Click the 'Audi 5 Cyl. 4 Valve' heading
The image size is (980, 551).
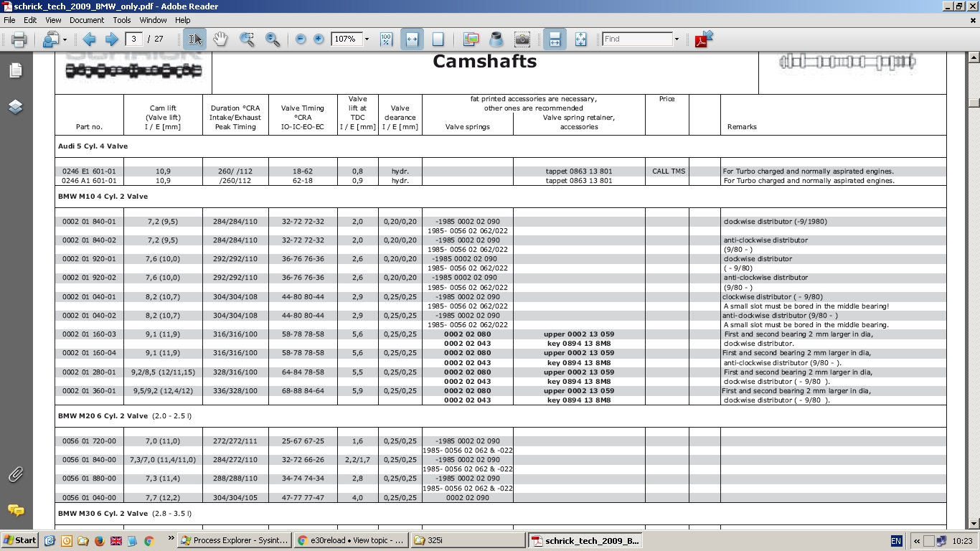coord(93,146)
